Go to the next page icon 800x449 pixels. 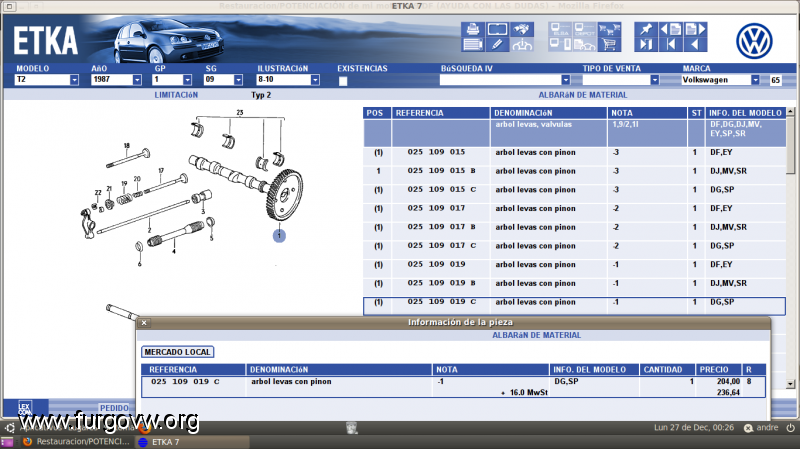pyautogui.click(x=695, y=29)
